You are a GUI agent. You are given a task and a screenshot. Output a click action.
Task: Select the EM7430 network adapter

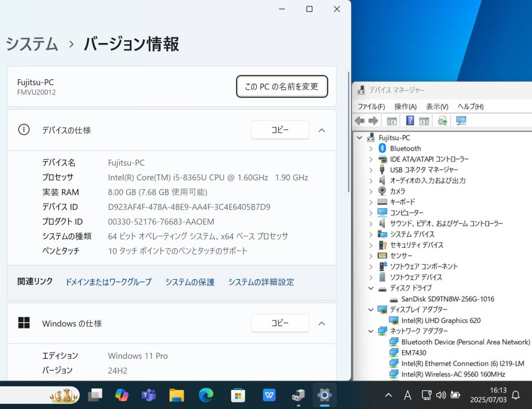coord(414,353)
